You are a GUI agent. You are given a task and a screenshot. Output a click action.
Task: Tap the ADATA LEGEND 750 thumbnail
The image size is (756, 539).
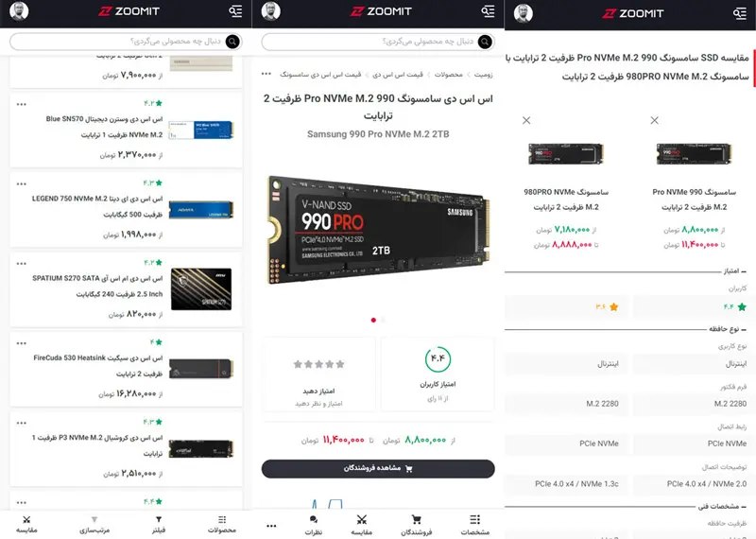[x=200, y=210]
